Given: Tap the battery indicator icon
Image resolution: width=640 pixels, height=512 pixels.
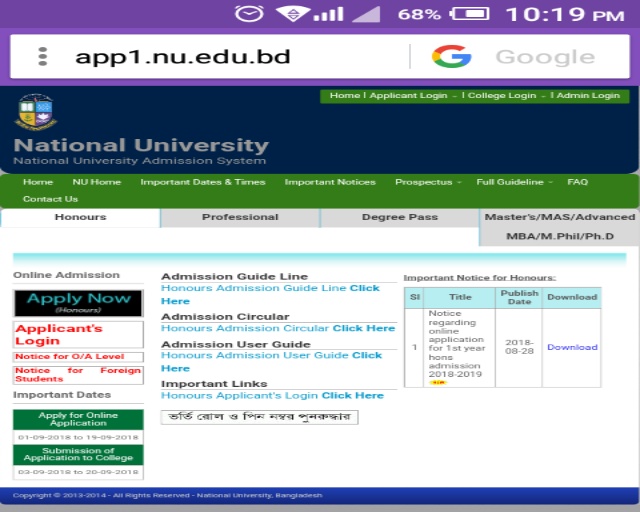Looking at the screenshot, I should [469, 14].
